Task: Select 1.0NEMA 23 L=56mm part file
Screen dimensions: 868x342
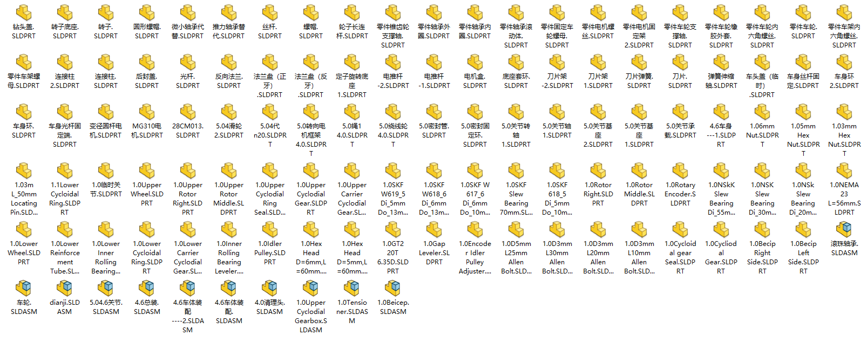Action: click(844, 171)
